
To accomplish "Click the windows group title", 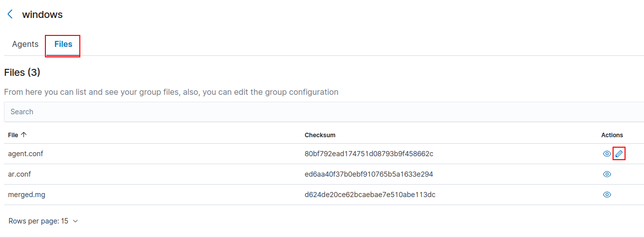I will pos(42,14).
